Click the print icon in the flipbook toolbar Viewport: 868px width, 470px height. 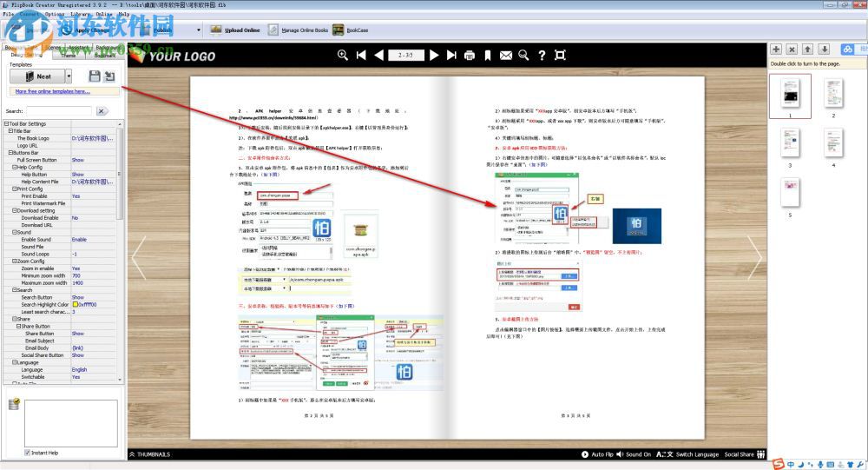tap(470, 55)
